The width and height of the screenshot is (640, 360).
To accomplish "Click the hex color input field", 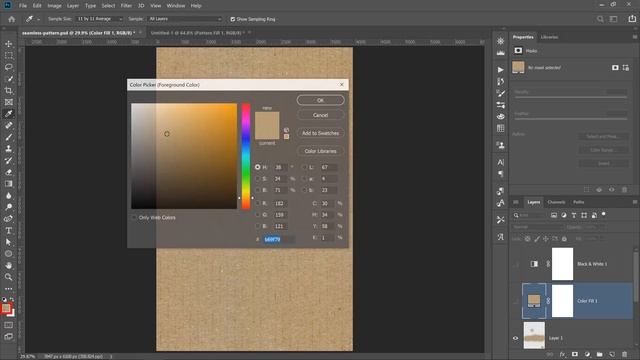I will click(x=278, y=239).
